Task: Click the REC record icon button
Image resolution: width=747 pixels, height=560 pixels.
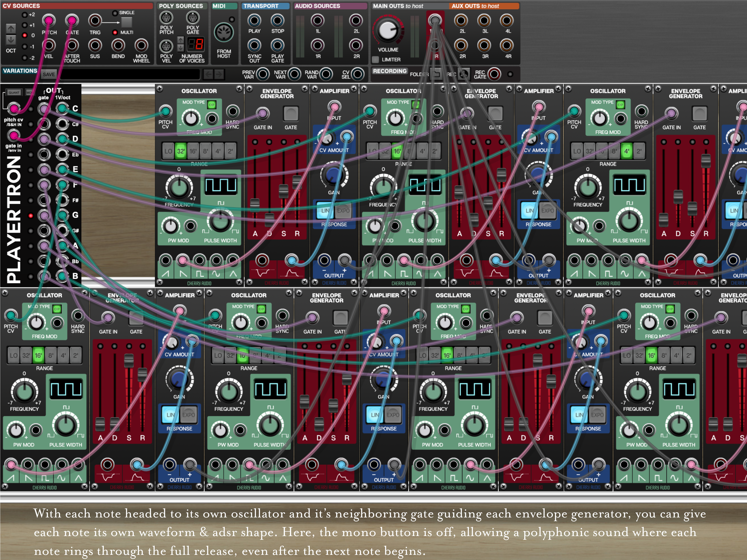Action: 464,74
